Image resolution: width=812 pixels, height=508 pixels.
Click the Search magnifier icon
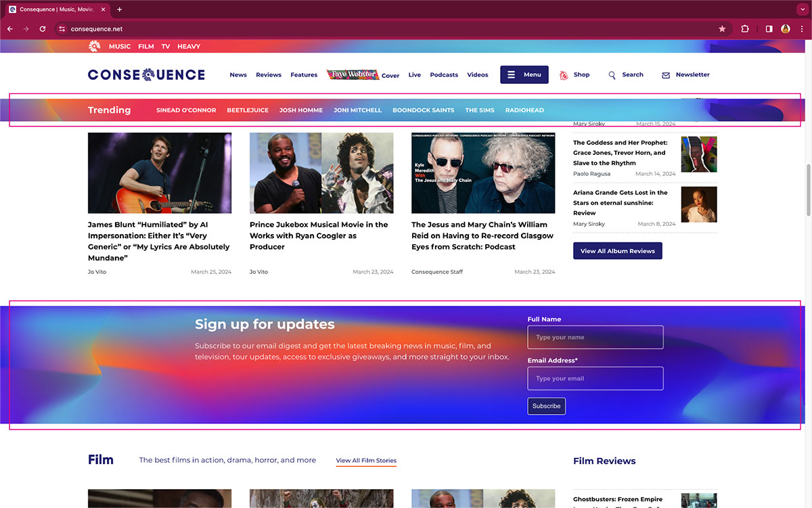(612, 75)
